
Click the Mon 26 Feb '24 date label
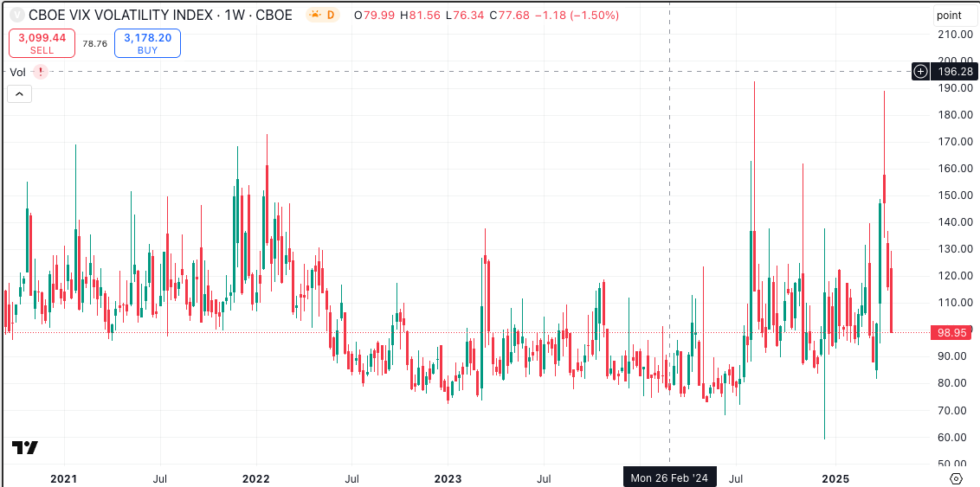click(x=669, y=478)
